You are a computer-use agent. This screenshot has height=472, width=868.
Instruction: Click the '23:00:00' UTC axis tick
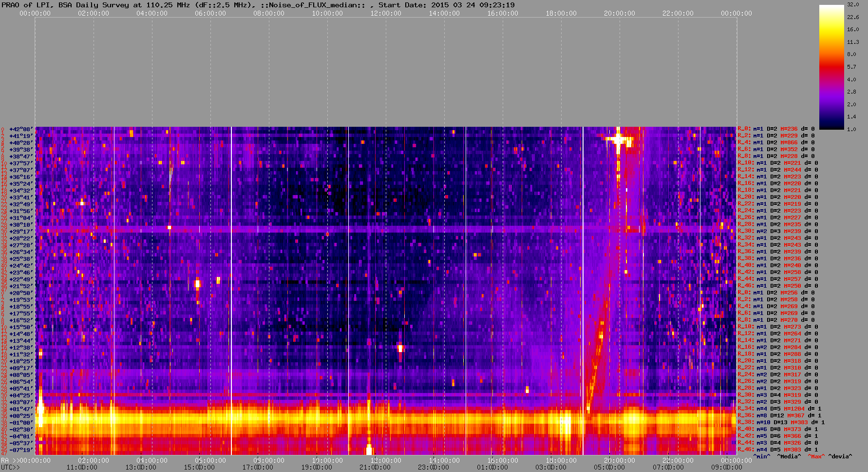[x=434, y=468]
